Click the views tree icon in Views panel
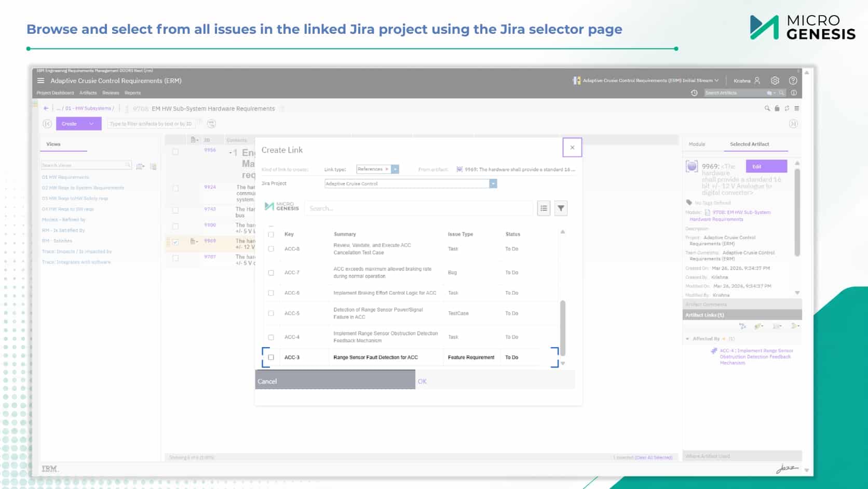 point(153,166)
